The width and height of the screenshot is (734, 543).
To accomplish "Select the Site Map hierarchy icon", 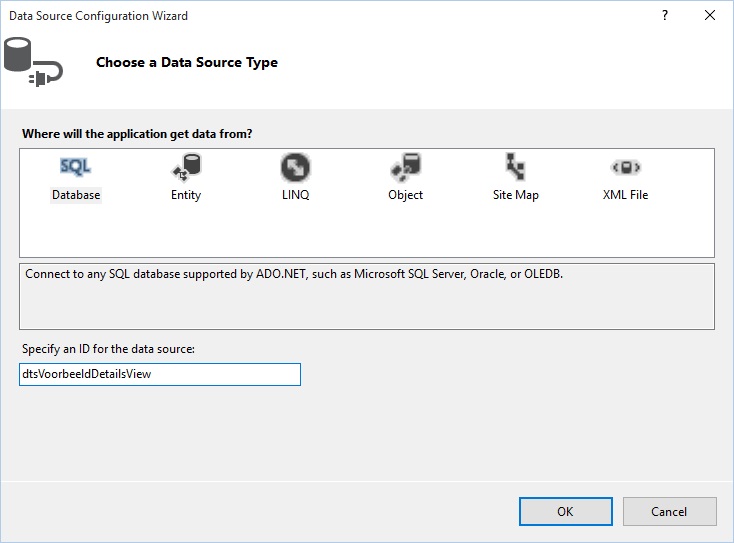I will tap(515, 167).
